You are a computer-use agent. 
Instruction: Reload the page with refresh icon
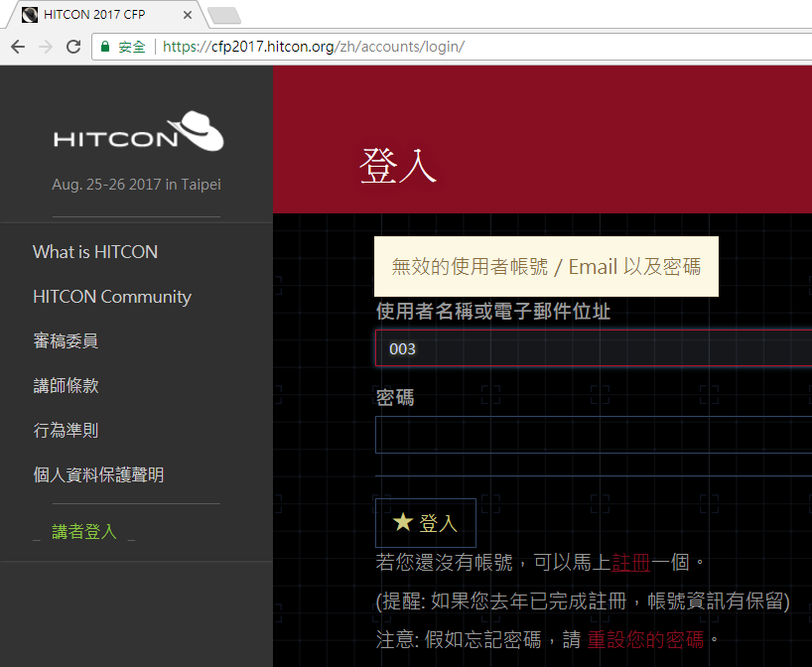pyautogui.click(x=73, y=47)
